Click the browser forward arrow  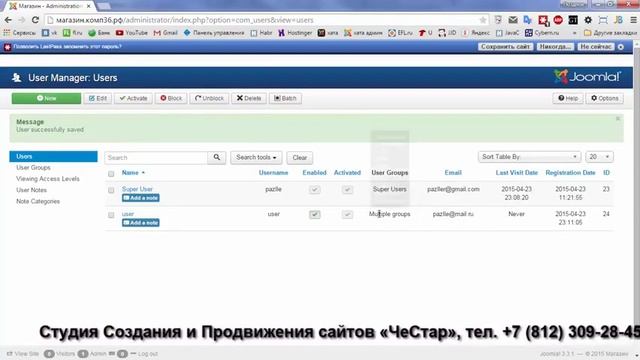click(x=22, y=20)
